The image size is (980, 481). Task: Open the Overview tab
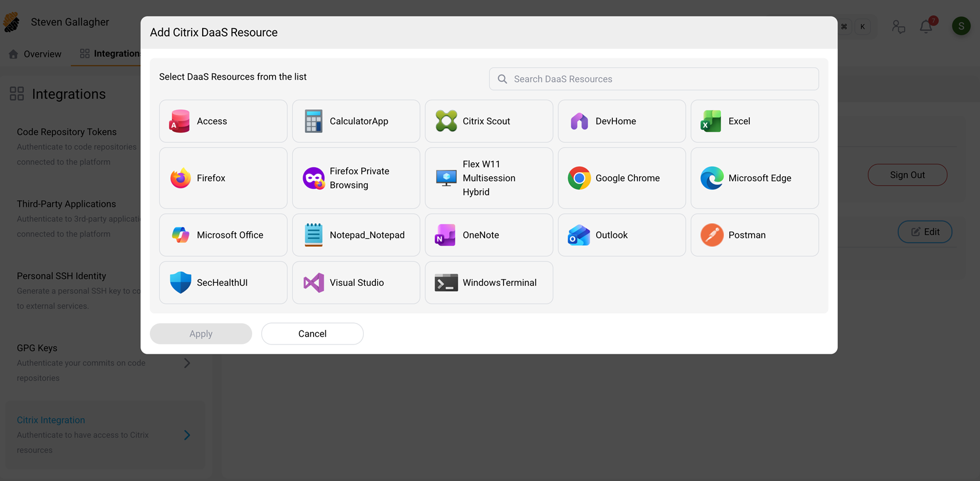tap(35, 54)
